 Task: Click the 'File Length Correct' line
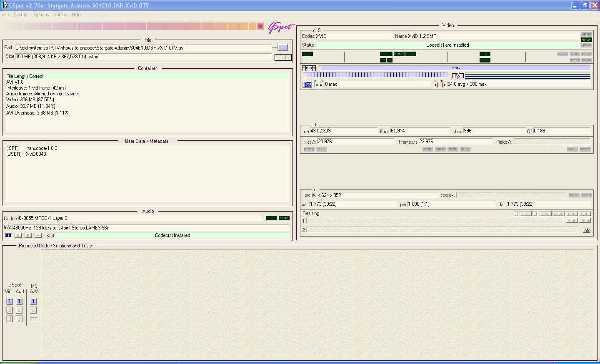coord(147,76)
